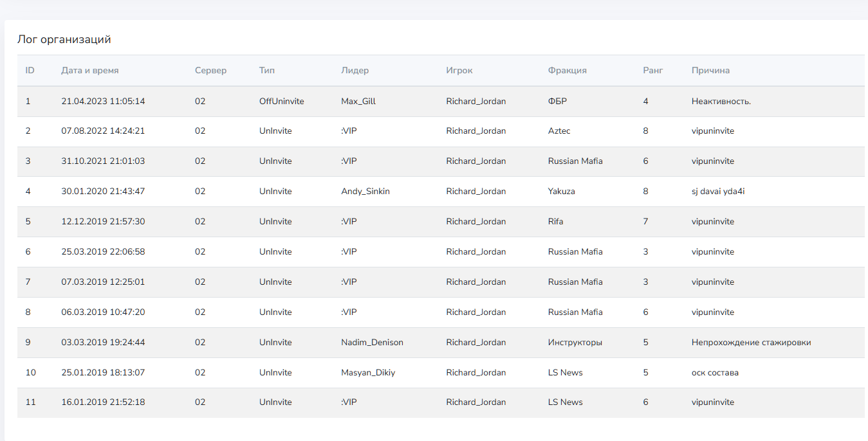868x441 pixels.
Task: Click the "Непрохождение стажировки" reason cell
Action: point(751,343)
